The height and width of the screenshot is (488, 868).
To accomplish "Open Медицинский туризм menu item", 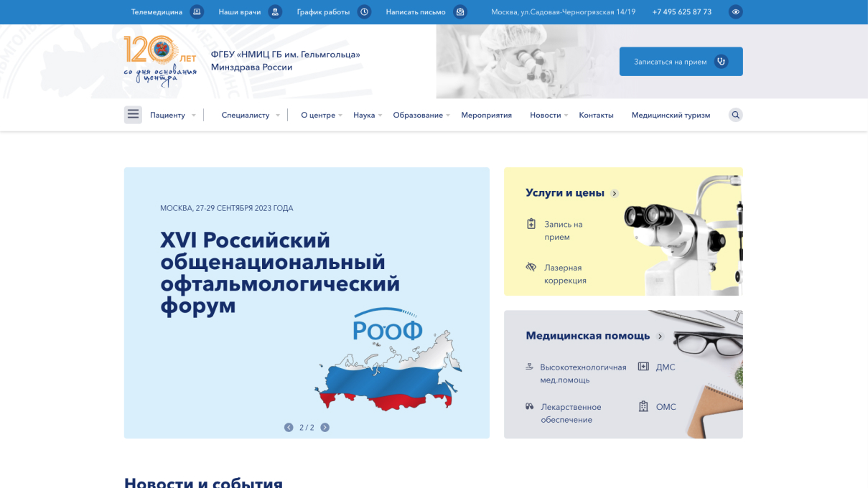I will 671,115.
